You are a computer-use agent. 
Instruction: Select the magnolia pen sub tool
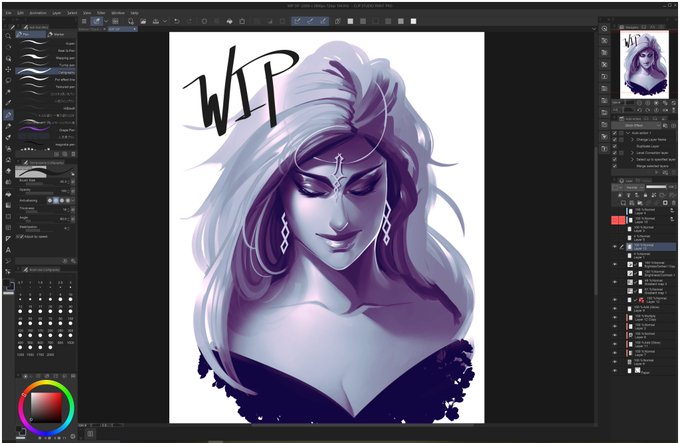click(x=46, y=144)
